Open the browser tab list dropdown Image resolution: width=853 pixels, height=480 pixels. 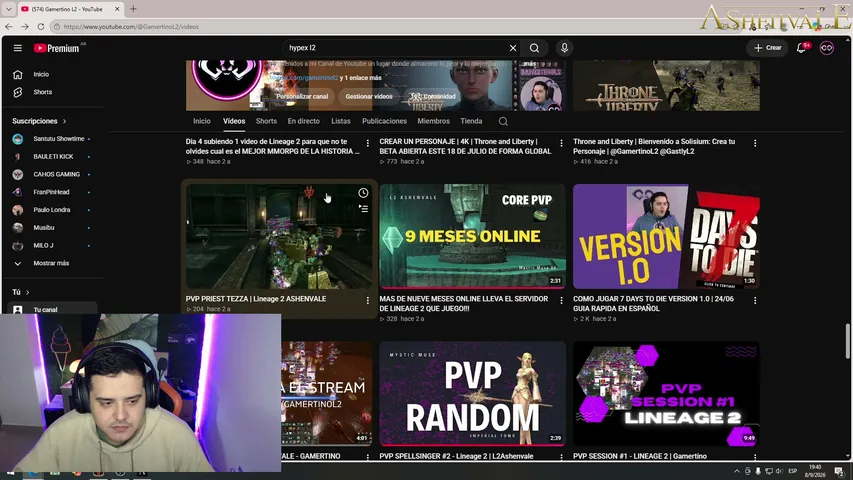8,9
